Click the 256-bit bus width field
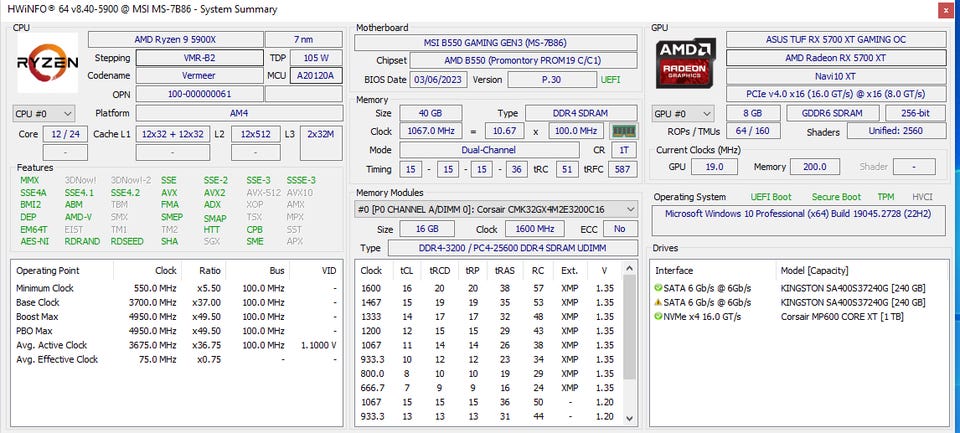 click(x=915, y=113)
